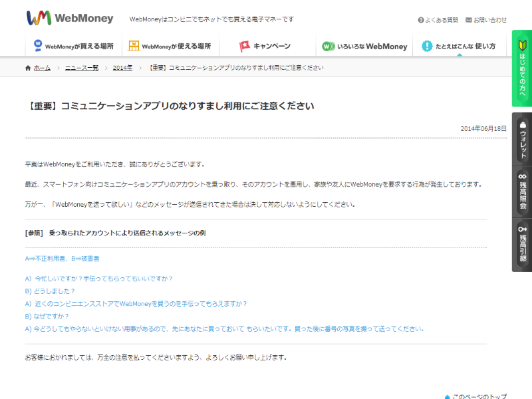The width and height of the screenshot is (532, 399).
Task: Open the 残高引継 side tab
Action: pos(522,245)
